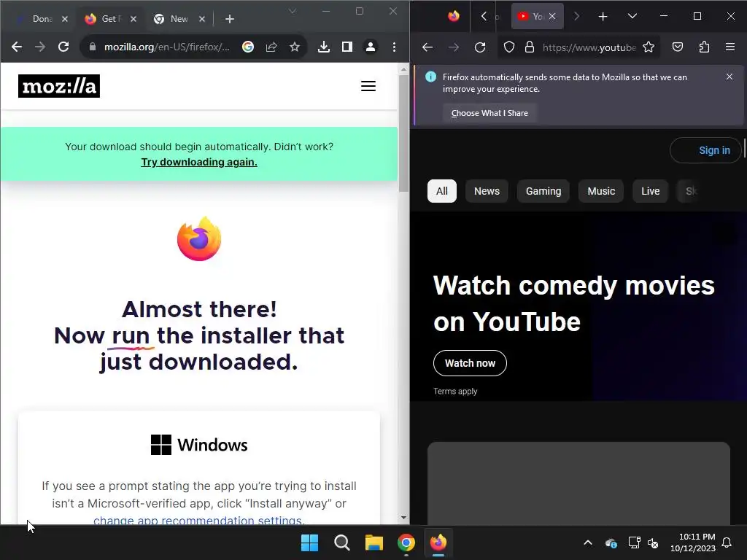Open Chrome's three-dot menu
Image resolution: width=747 pixels, height=560 pixels.
click(x=394, y=47)
